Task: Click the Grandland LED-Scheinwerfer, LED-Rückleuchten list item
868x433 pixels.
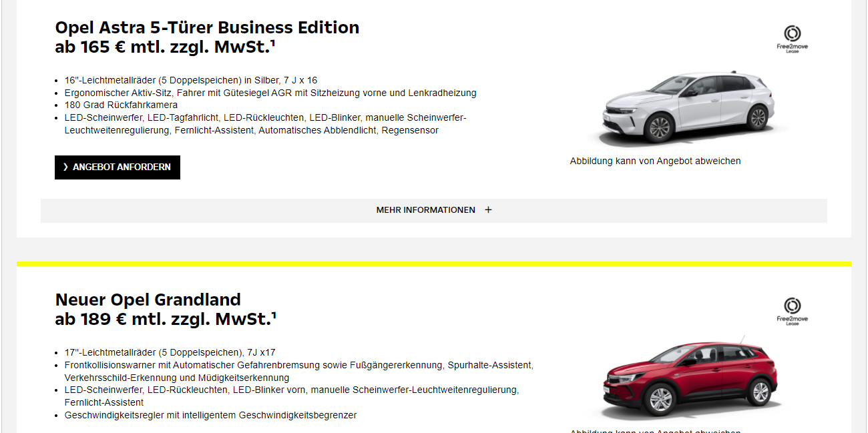Action: tap(292, 396)
